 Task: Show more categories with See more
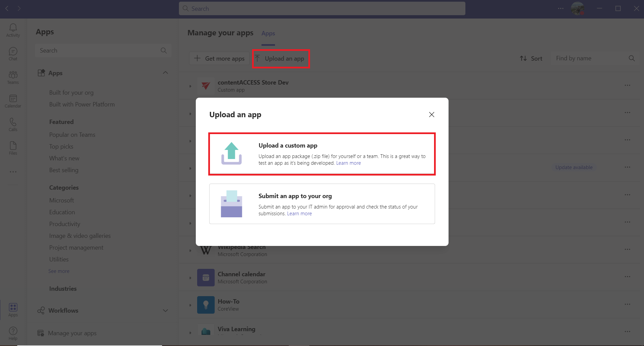[59, 271]
